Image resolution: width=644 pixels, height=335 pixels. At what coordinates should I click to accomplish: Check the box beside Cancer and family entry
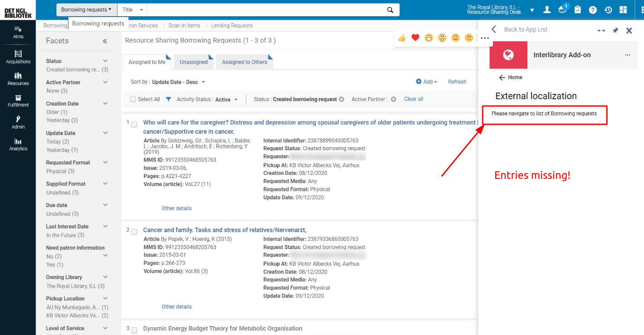coord(135,232)
